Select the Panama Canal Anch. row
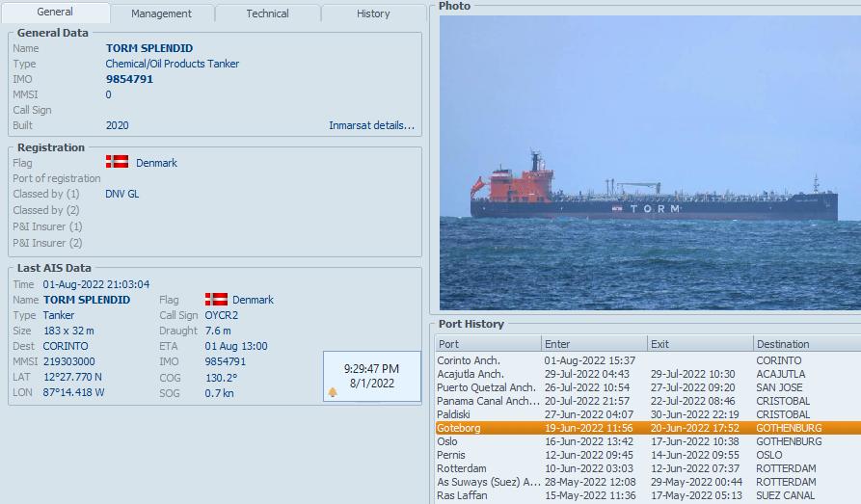This screenshot has width=861, height=504. tap(648, 401)
